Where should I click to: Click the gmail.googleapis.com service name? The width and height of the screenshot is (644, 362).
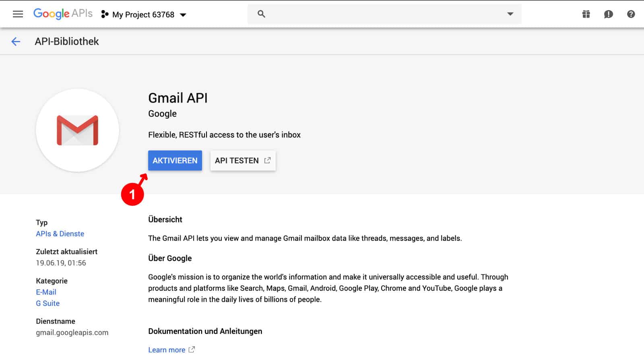coord(72,333)
